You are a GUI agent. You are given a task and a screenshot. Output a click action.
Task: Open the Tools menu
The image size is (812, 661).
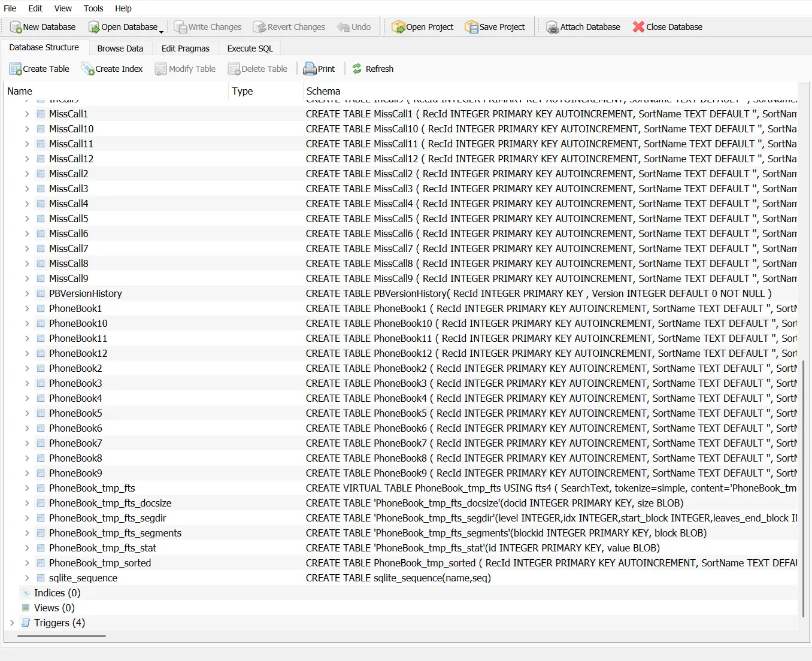point(93,8)
